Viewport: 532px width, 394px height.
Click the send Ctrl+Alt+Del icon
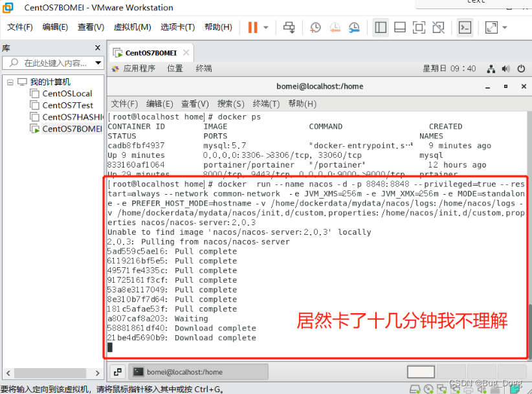tap(289, 27)
